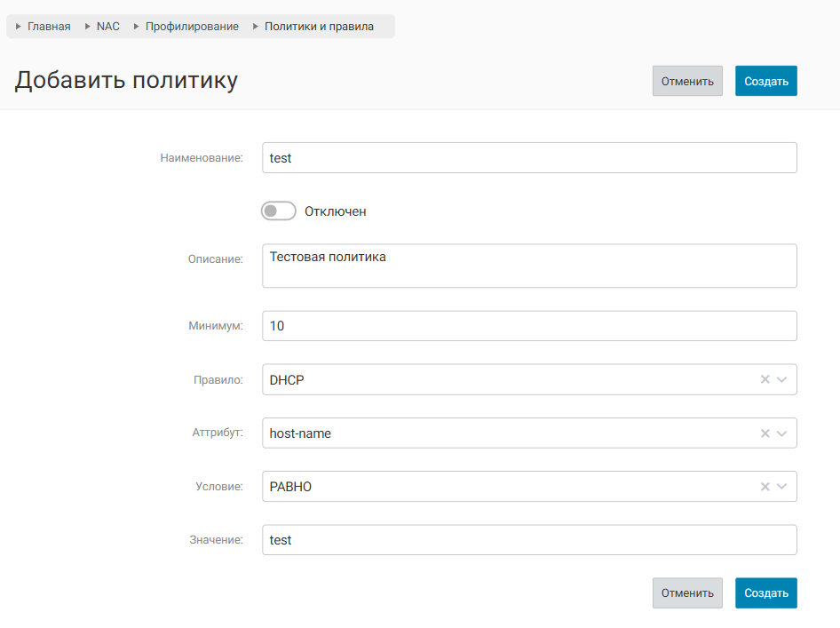Screen dimensions: 840x628
Task: Click top Отменить button
Action: pos(687,81)
